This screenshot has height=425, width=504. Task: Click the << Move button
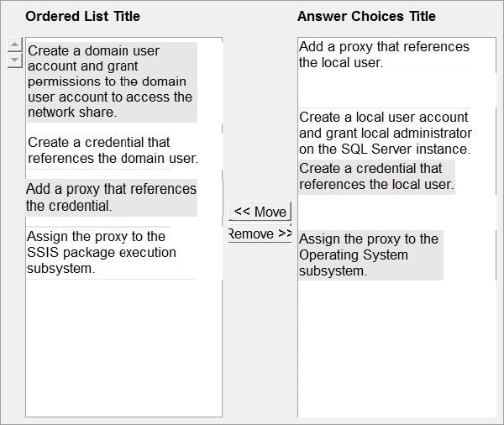point(260,212)
